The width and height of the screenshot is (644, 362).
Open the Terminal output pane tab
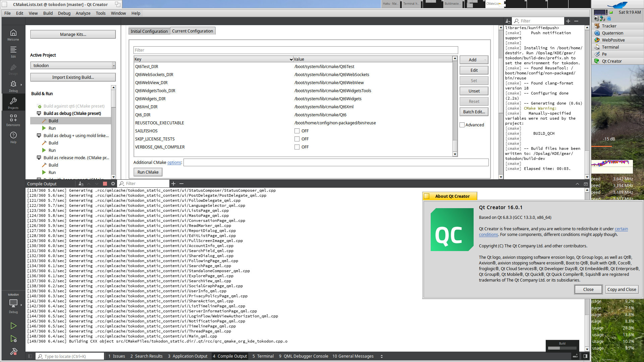tap(263, 356)
